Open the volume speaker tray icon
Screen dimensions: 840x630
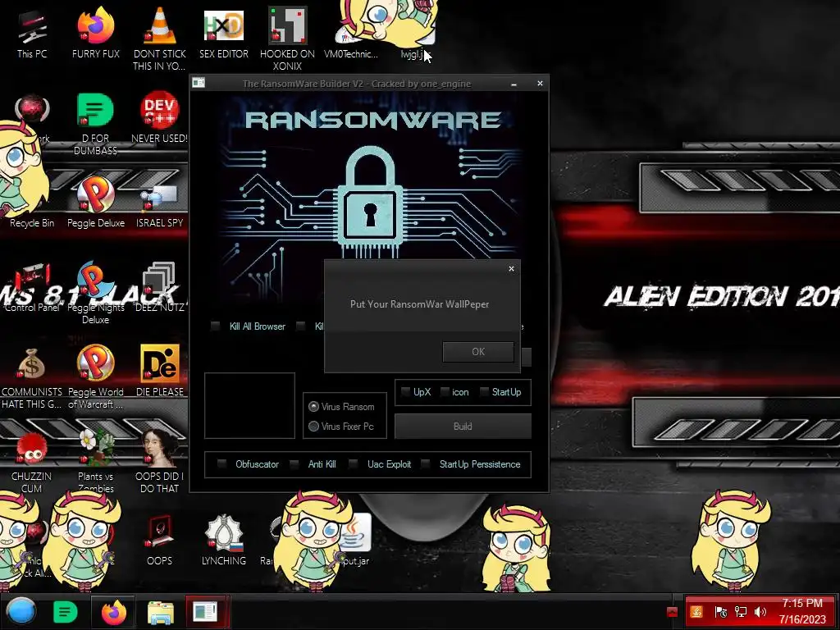tap(760, 612)
